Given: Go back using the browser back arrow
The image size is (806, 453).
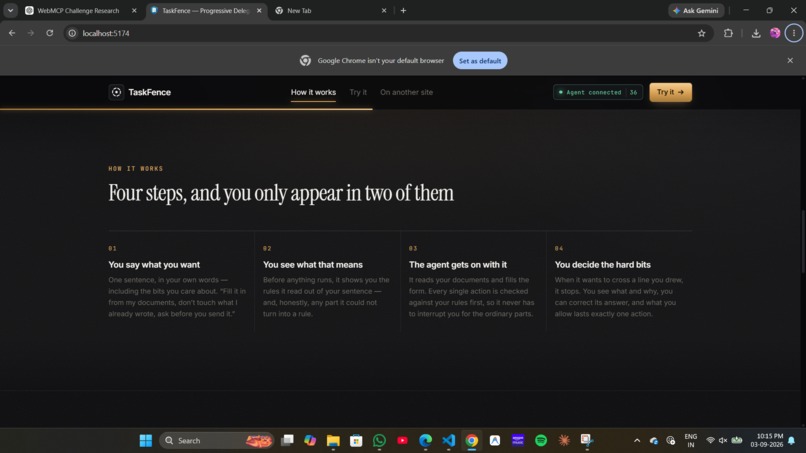Looking at the screenshot, I should point(12,33).
